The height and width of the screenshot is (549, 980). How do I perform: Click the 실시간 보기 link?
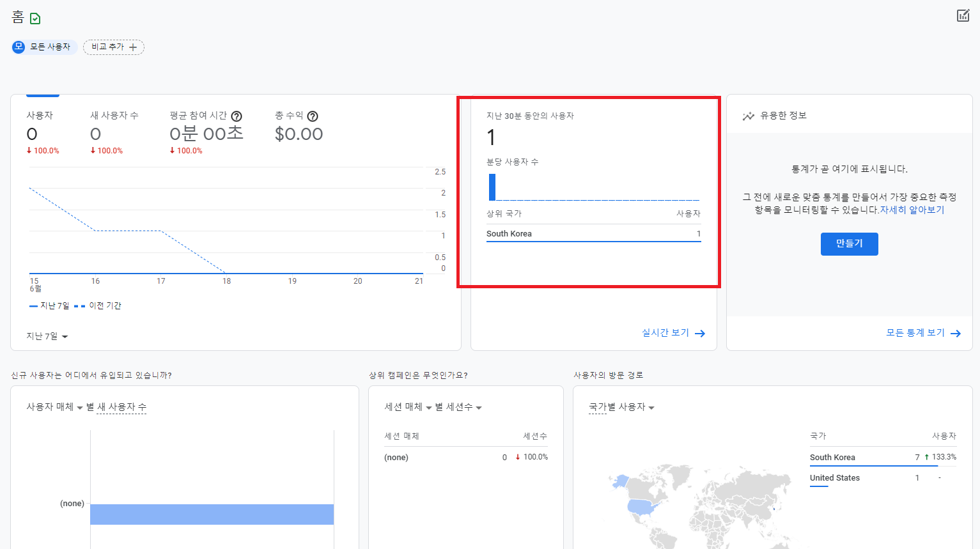click(x=665, y=333)
